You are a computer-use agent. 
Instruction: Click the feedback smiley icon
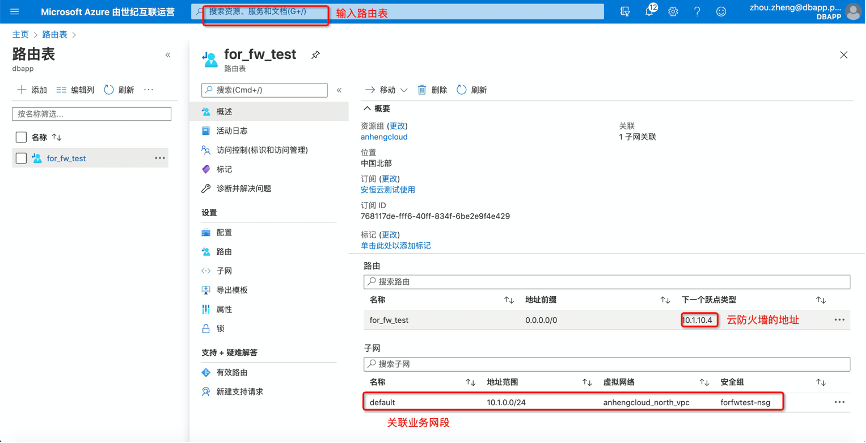[x=721, y=11]
